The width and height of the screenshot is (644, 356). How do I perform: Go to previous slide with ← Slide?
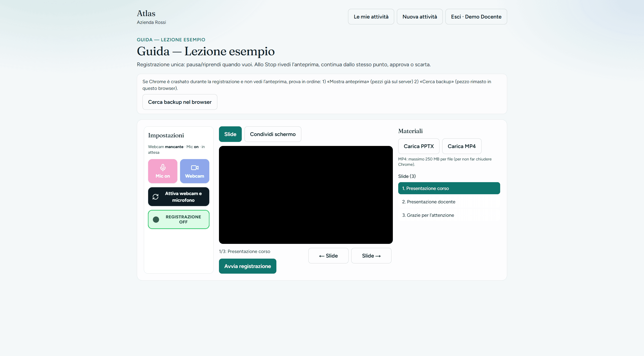point(328,256)
